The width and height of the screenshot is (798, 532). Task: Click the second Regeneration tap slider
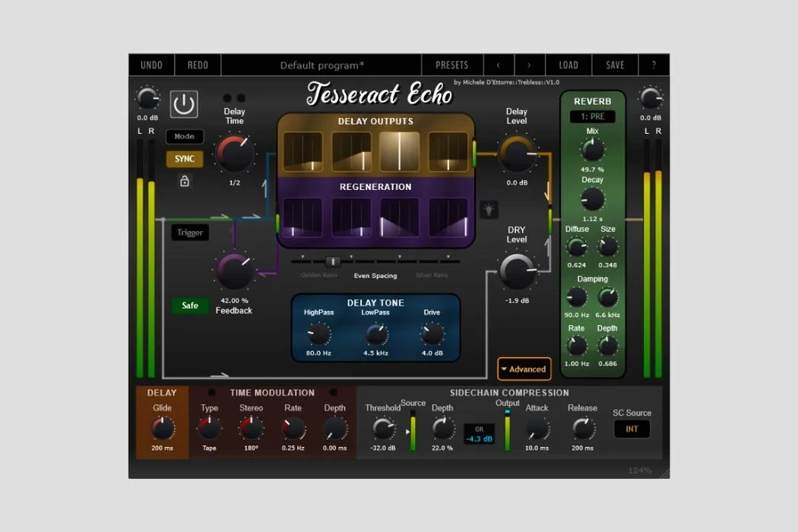351,217
